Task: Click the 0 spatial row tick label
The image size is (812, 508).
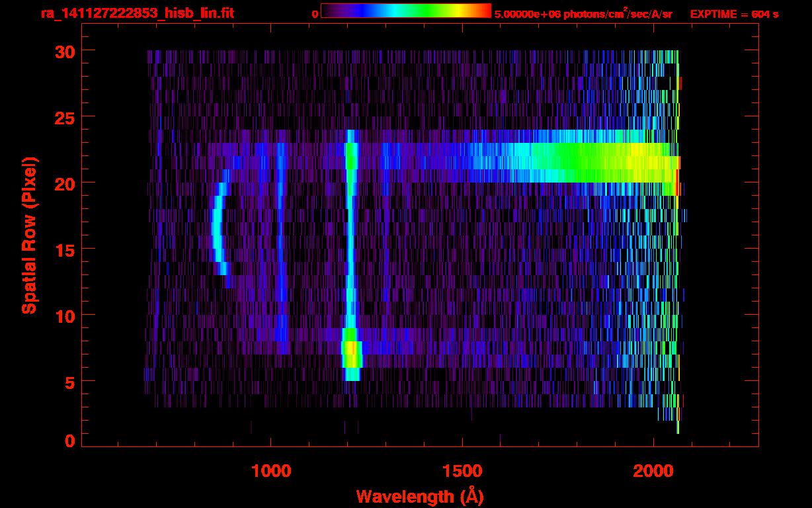Action: pos(70,441)
